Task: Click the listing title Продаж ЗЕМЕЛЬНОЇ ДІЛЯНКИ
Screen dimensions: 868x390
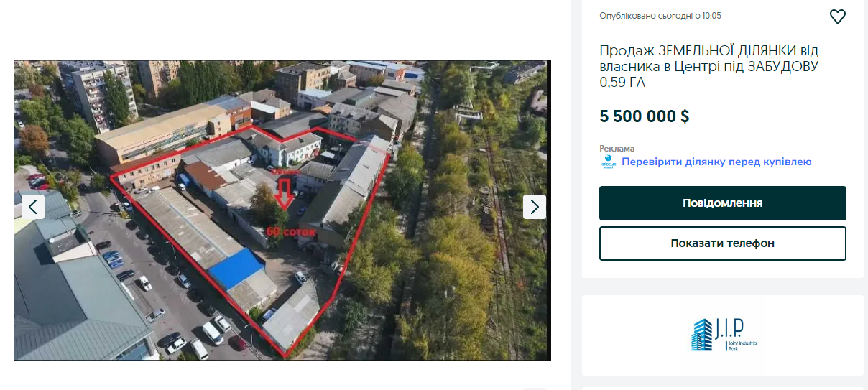Action: 709,66
